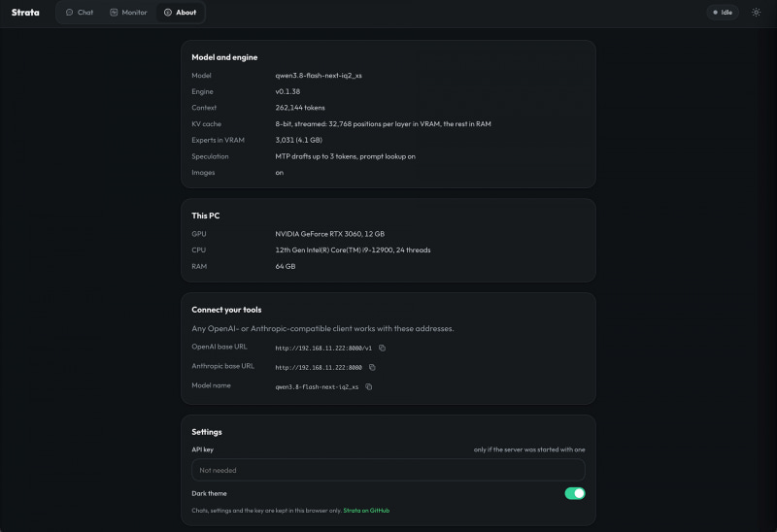Click the Idle status indicator
Image resolution: width=777 pixels, height=532 pixels.
[723, 13]
